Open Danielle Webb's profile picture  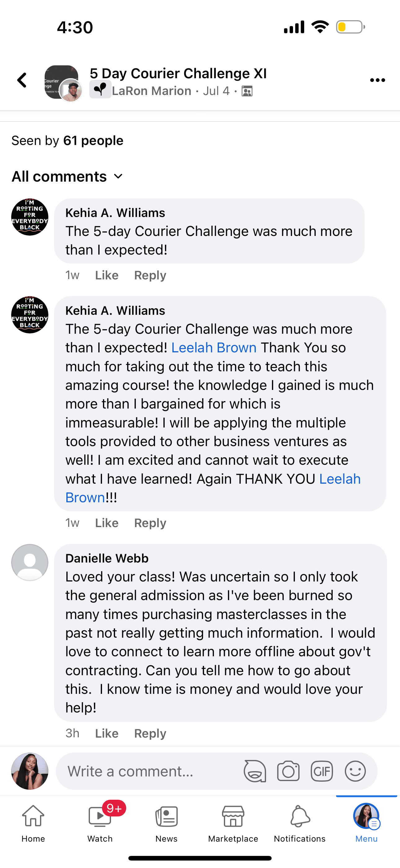tap(30, 563)
